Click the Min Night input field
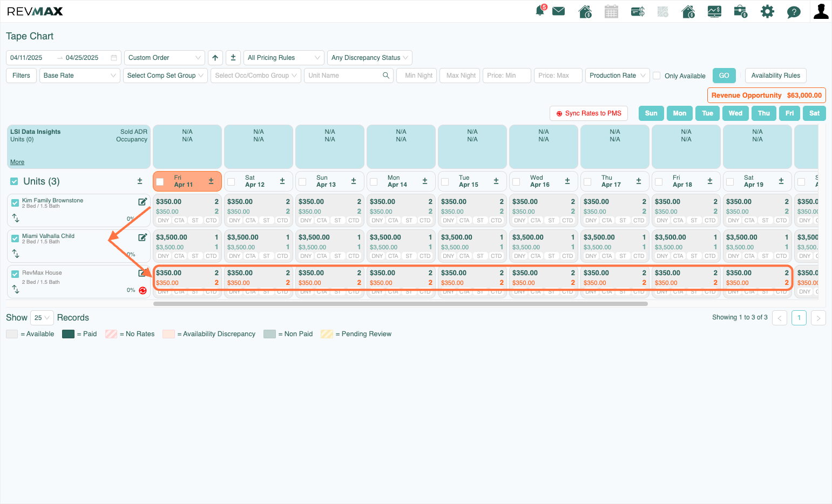Viewport: 832px width, 504px height. coord(416,76)
